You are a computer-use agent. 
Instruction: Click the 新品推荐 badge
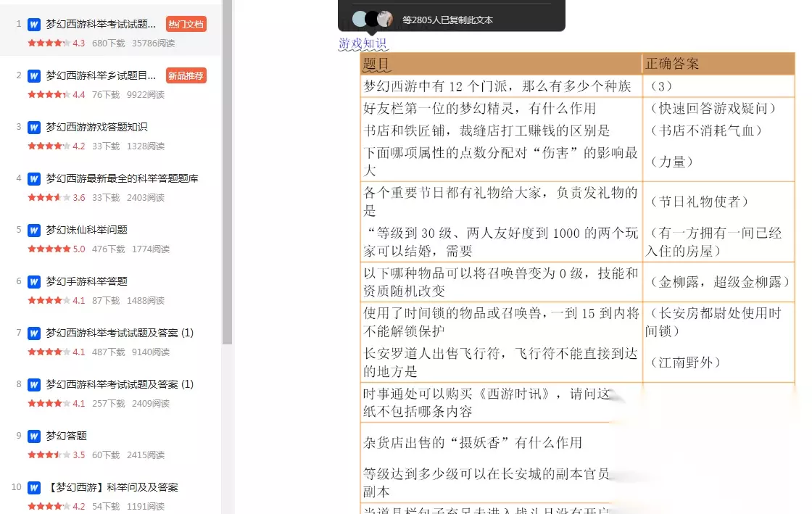[186, 75]
